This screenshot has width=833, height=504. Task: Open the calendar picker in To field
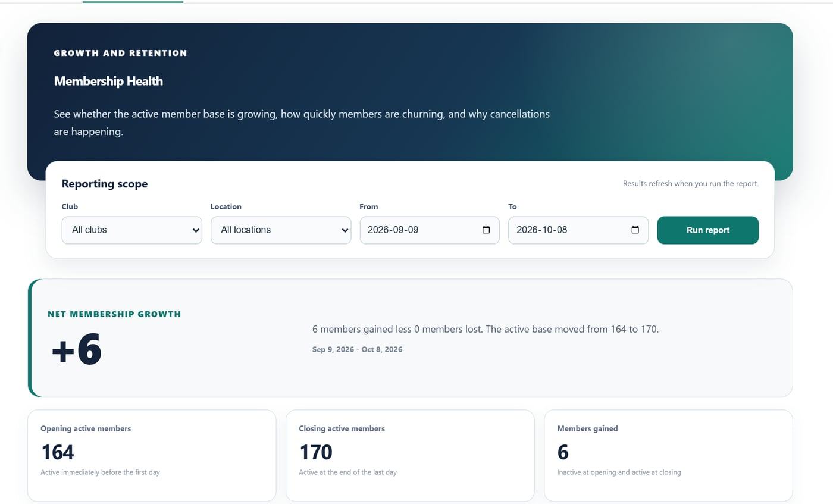point(635,230)
